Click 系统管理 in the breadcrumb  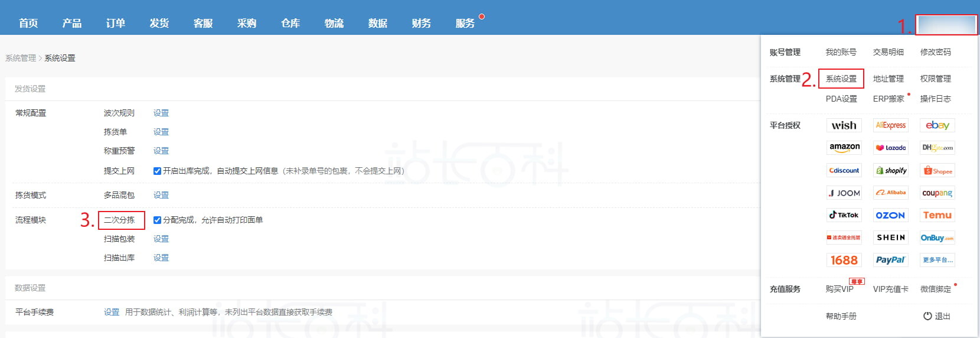[x=21, y=58]
